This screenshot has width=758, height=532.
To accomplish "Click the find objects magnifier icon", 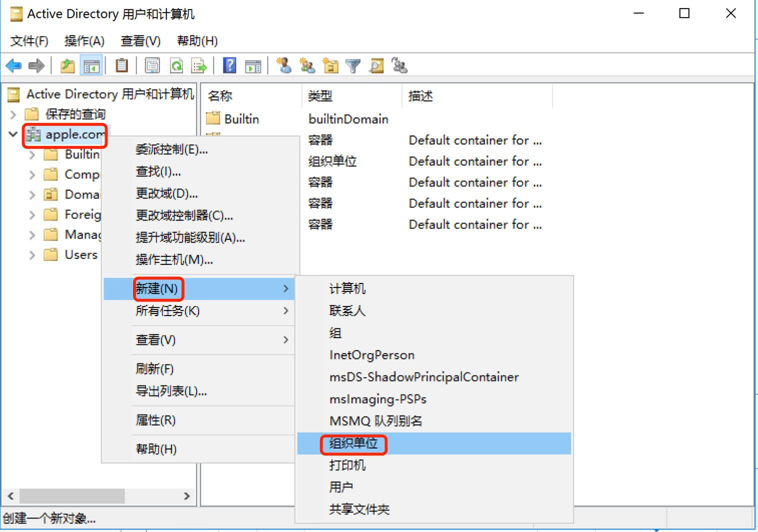I will [x=376, y=65].
